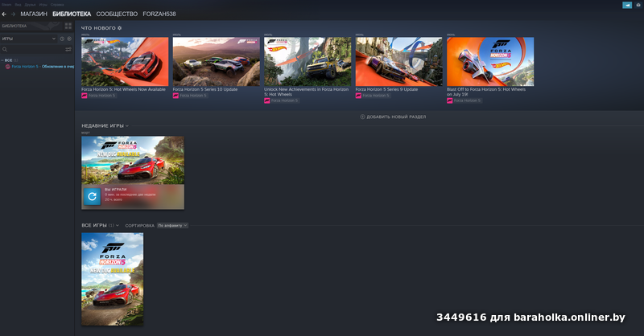Go back with the left arrow

4,14
